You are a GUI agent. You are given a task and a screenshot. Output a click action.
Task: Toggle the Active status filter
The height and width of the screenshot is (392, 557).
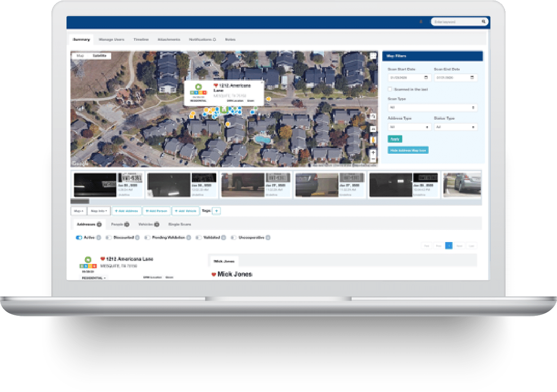pos(78,238)
